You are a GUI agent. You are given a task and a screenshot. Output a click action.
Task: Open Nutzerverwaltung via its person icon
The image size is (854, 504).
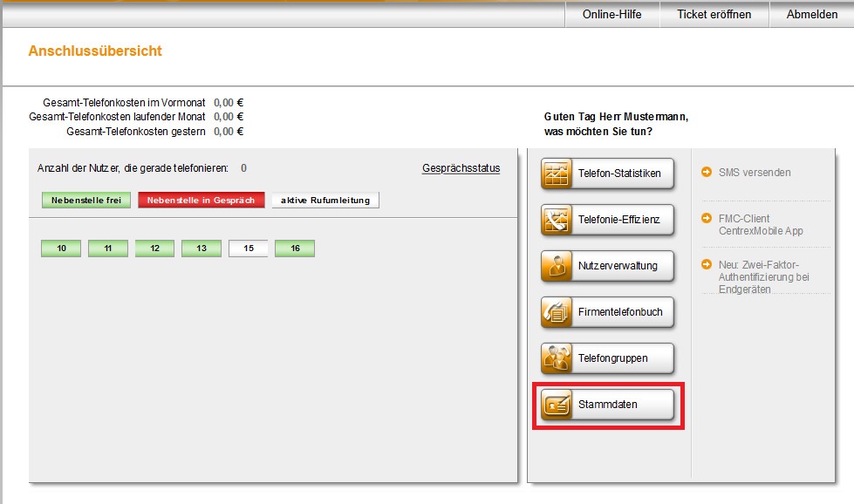557,266
